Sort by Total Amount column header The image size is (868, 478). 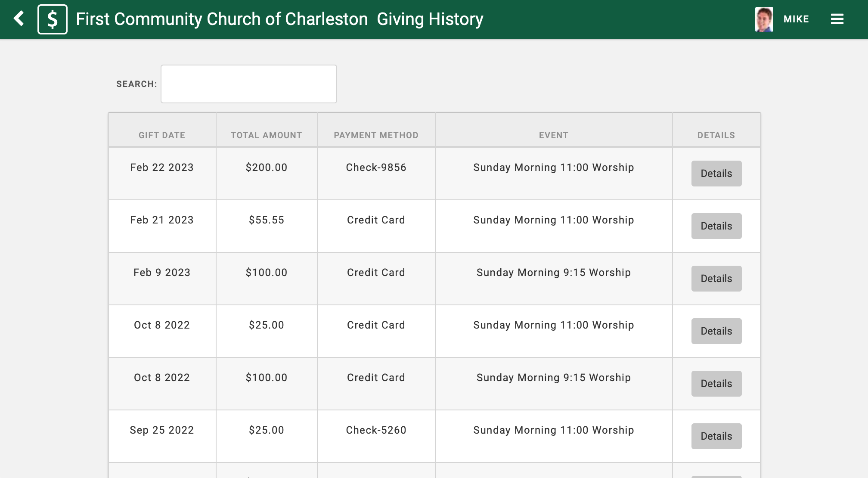(267, 135)
